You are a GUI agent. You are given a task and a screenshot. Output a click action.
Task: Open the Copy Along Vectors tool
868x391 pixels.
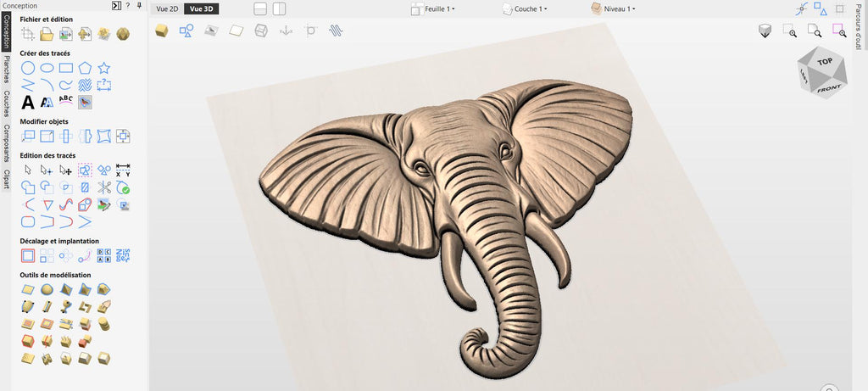click(x=85, y=255)
